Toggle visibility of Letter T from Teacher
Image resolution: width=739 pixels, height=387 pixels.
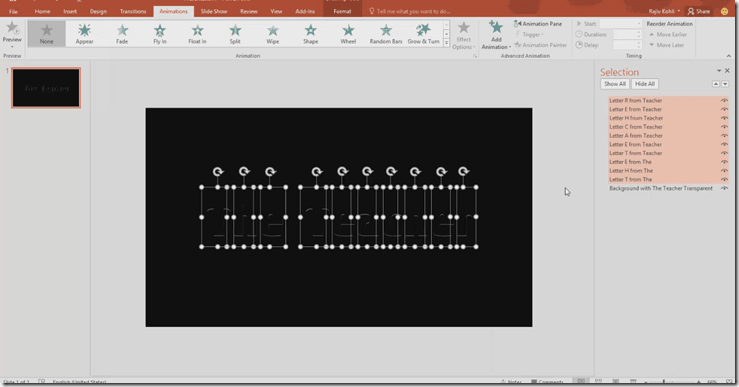(x=724, y=153)
